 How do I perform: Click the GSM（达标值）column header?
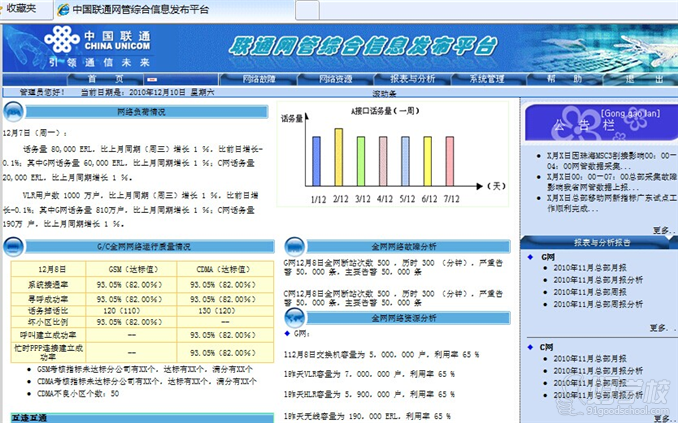pyautogui.click(x=131, y=269)
